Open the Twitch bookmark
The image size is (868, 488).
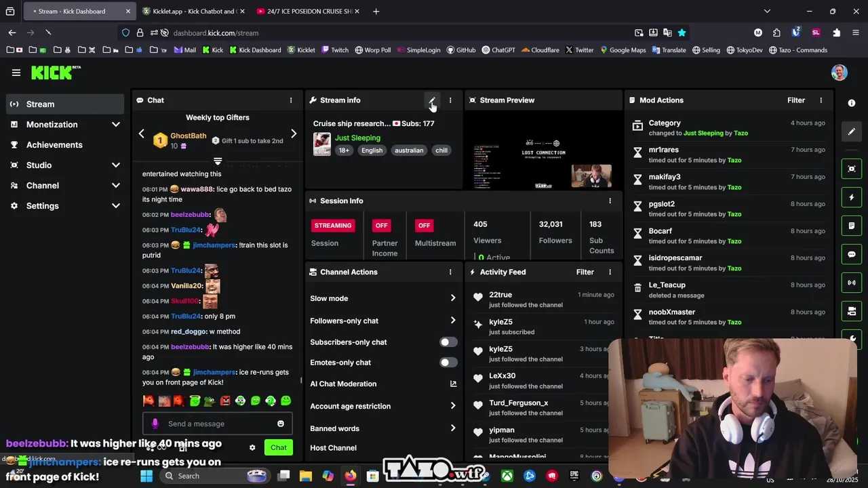(x=335, y=50)
